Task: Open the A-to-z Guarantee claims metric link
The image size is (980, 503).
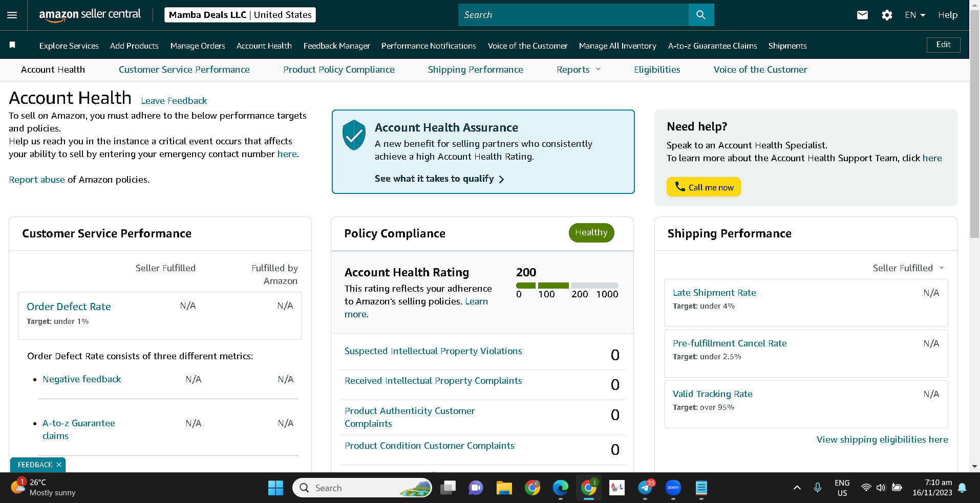Action: (79, 429)
